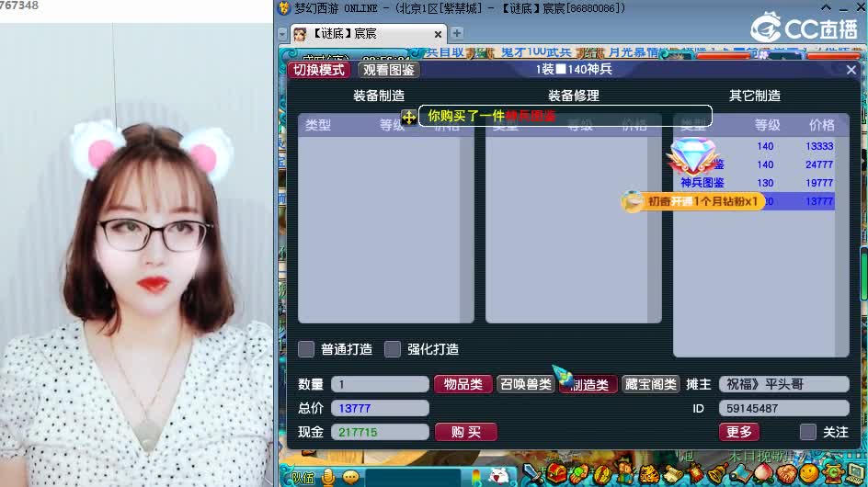Switch to 制造类 category
This screenshot has height=487, width=868.
[x=588, y=384]
